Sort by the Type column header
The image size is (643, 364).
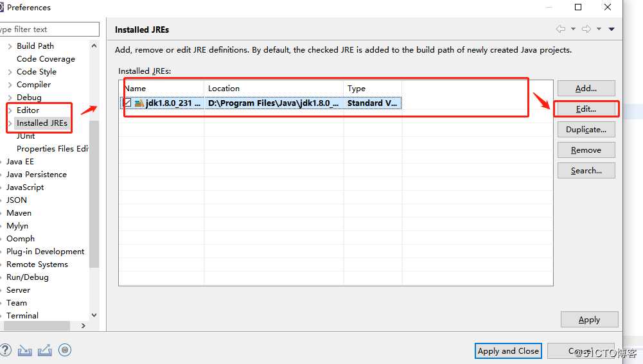pos(373,88)
